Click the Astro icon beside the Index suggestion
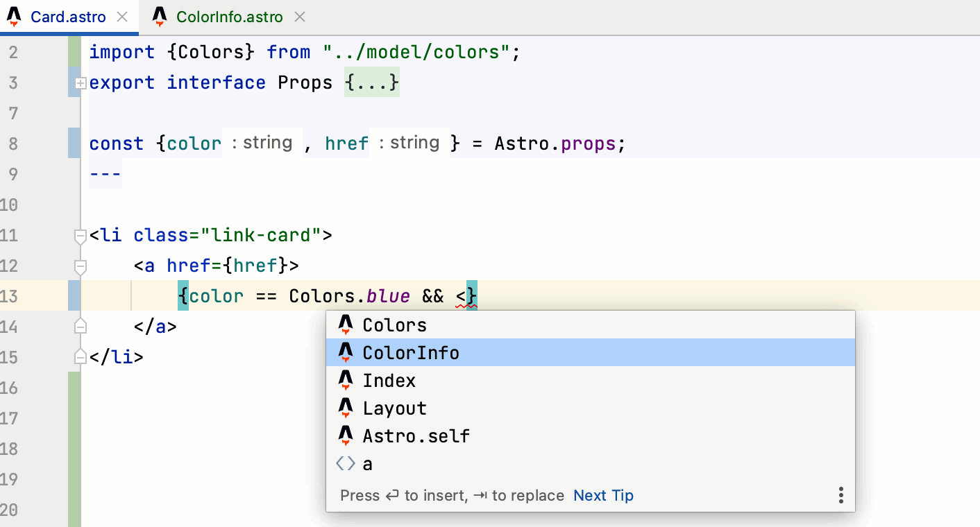This screenshot has height=527, width=980. 346,380
